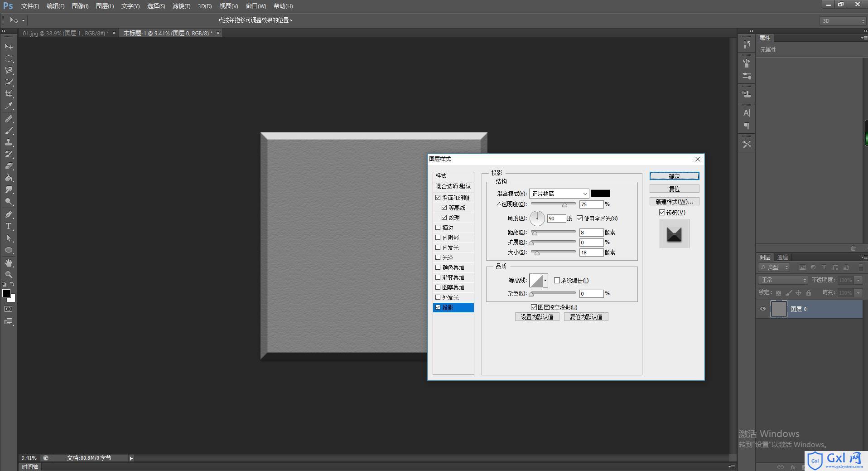Click 设置为默认值 make default button

537,317
